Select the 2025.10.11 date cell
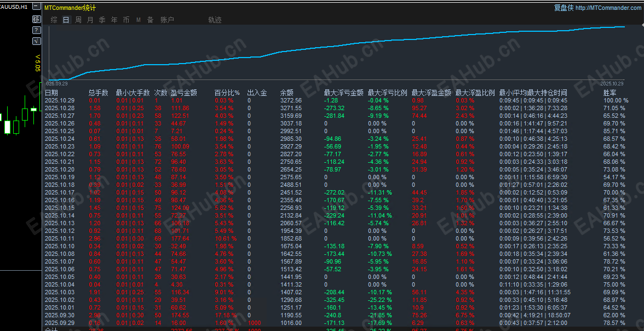Viewport: 644px width, 331px height. [60, 238]
